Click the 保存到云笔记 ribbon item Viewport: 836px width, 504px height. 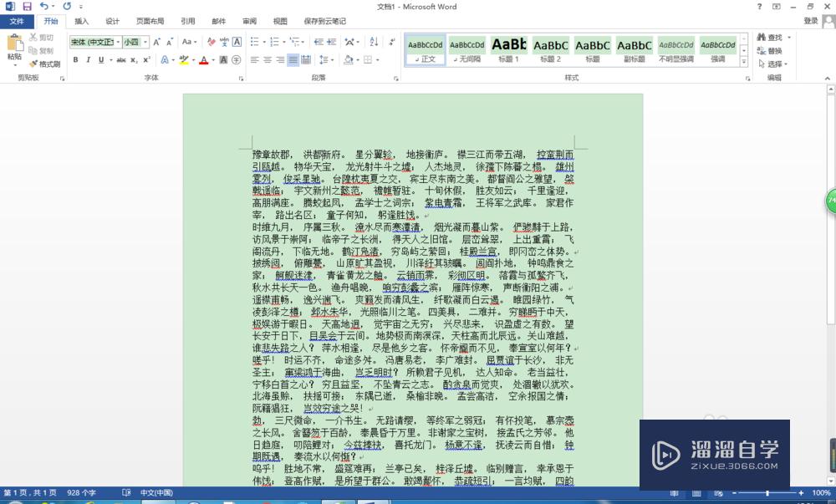point(325,22)
